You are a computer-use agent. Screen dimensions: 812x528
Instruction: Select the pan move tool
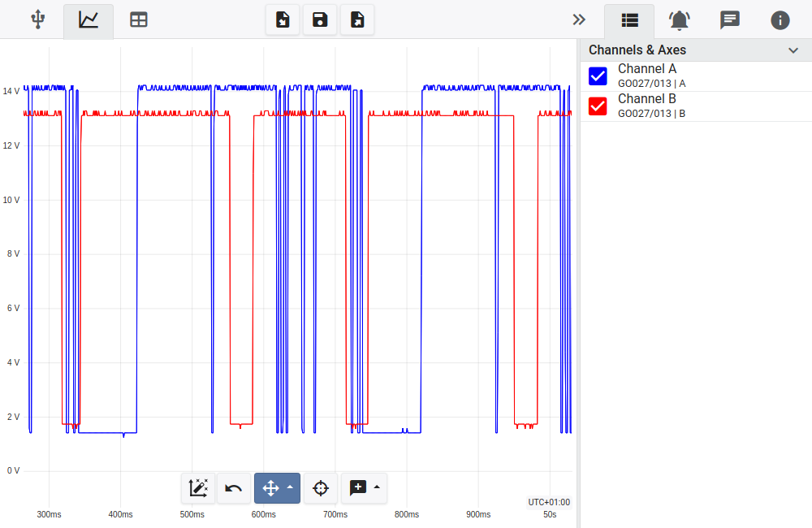coord(270,488)
